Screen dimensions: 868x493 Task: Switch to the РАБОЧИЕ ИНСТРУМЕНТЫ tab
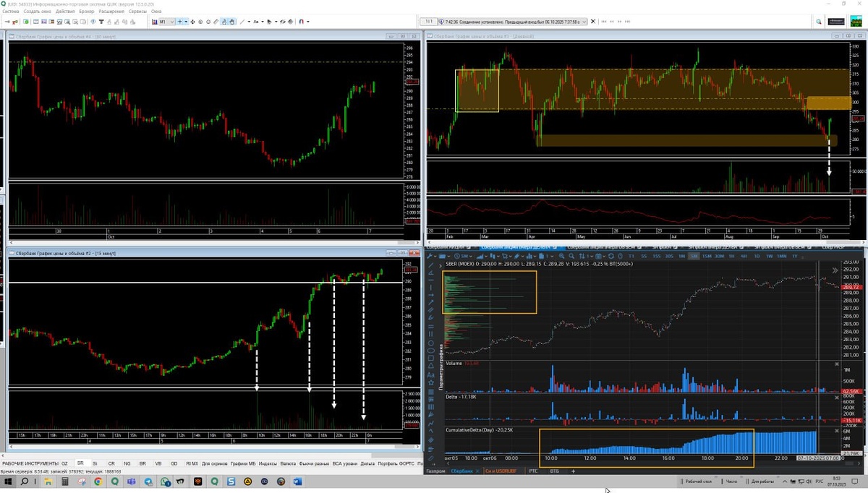pyautogui.click(x=29, y=463)
